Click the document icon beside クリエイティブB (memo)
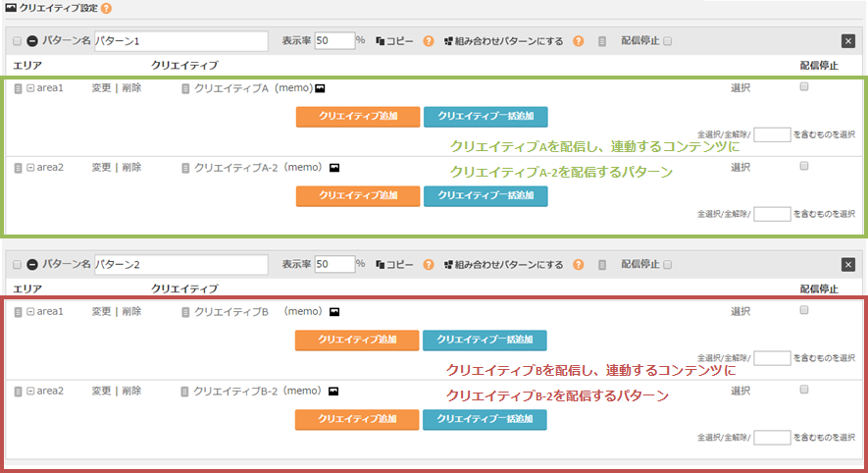 (x=185, y=312)
